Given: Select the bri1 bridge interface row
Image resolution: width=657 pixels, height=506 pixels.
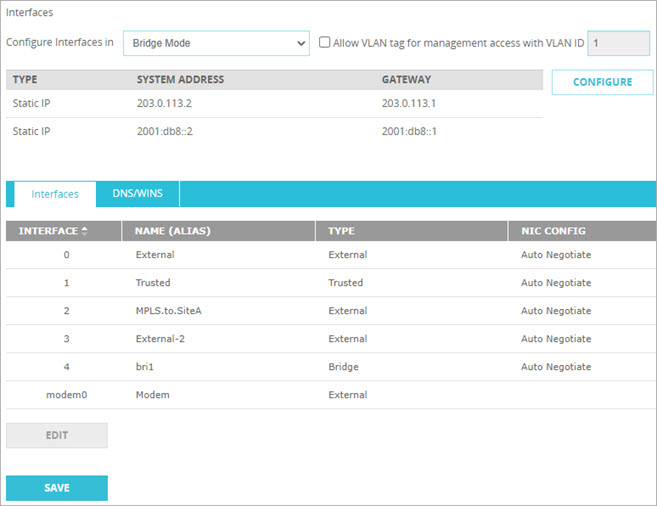Looking at the screenshot, I should (x=146, y=367).
